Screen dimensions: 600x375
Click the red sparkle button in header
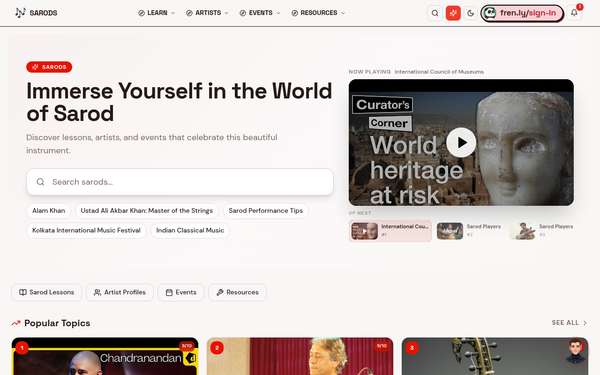tap(453, 13)
